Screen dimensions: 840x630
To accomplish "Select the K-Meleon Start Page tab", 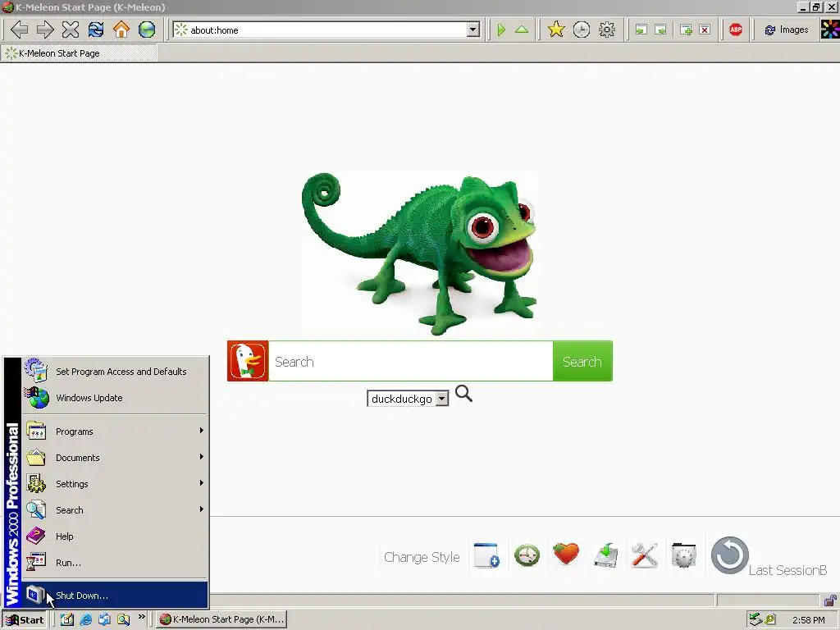I will 79,53.
